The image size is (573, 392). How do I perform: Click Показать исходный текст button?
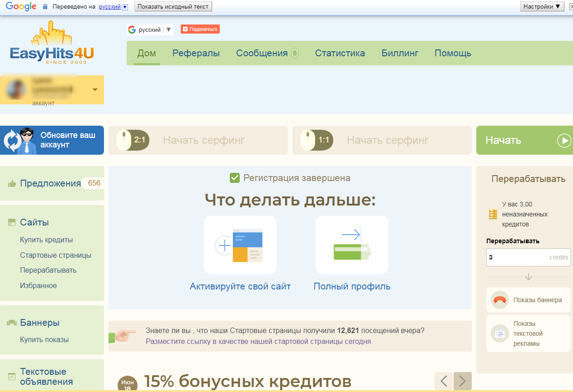pos(173,6)
